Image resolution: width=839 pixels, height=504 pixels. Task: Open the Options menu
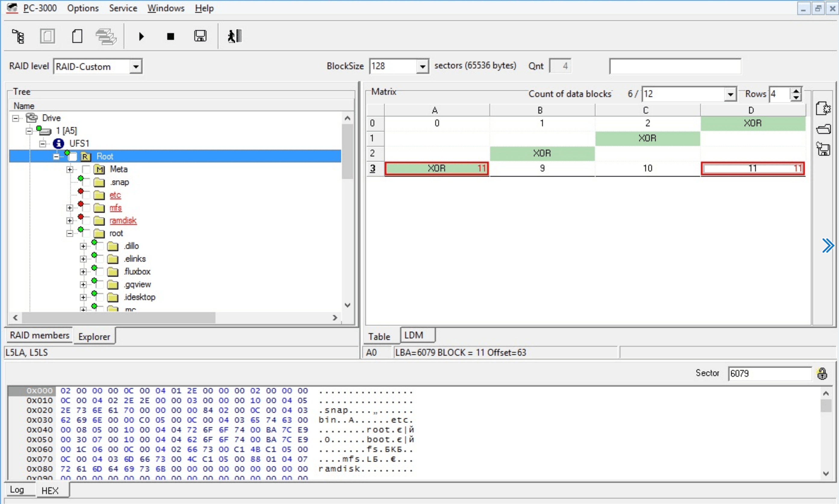83,8
